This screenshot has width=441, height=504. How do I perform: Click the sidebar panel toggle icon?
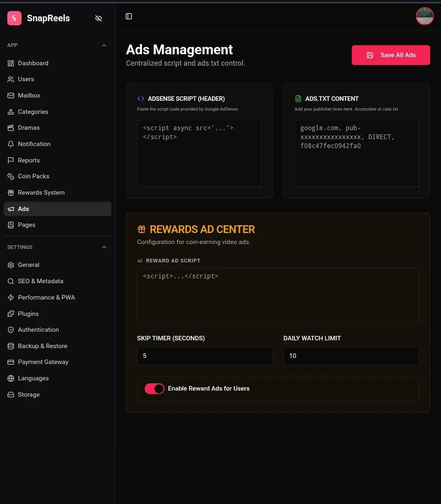coord(129,16)
